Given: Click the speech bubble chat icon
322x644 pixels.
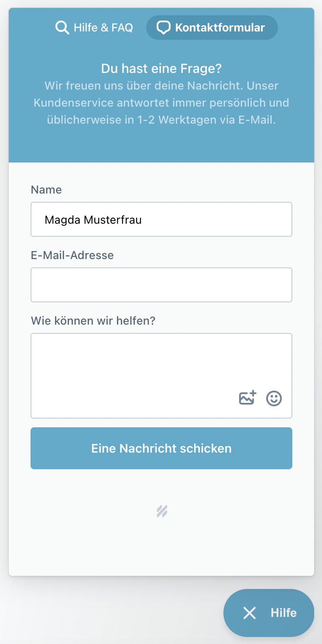Looking at the screenshot, I should (x=163, y=28).
